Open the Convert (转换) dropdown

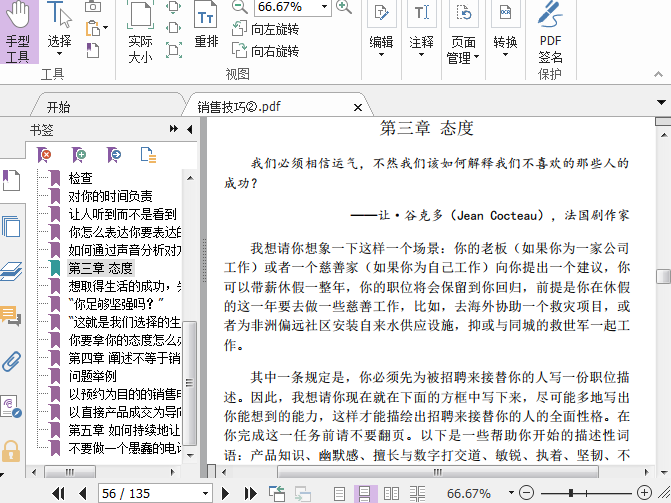pos(505,30)
